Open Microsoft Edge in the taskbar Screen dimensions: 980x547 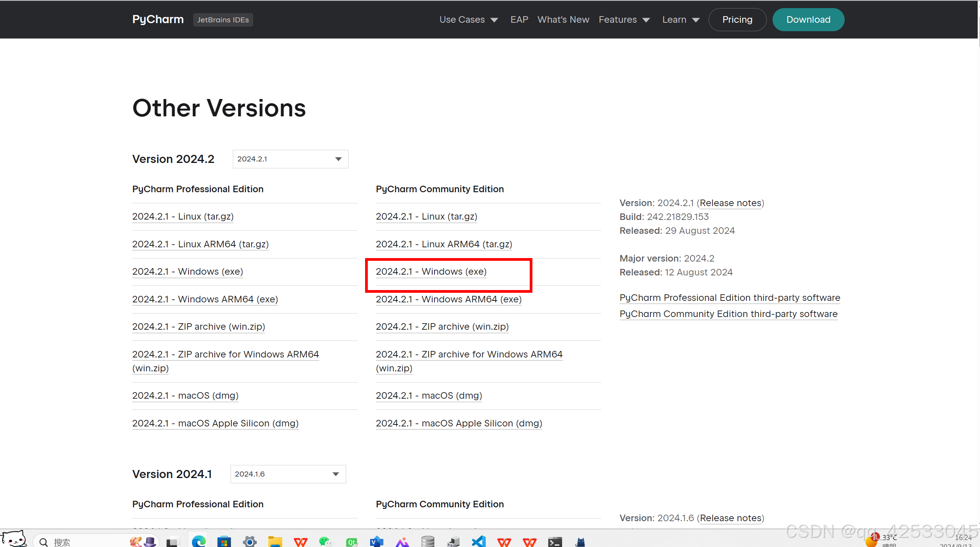click(199, 541)
